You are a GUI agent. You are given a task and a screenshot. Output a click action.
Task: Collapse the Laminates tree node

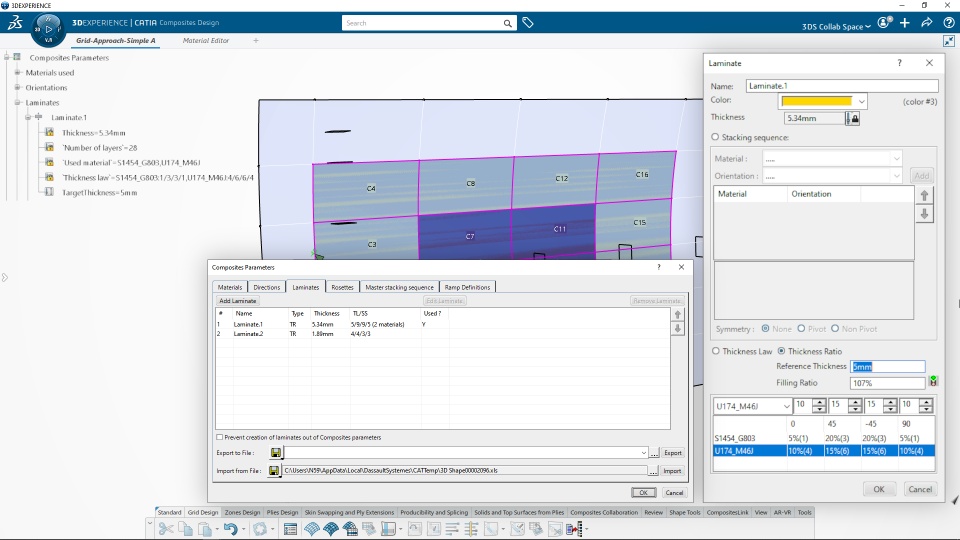coord(18,102)
